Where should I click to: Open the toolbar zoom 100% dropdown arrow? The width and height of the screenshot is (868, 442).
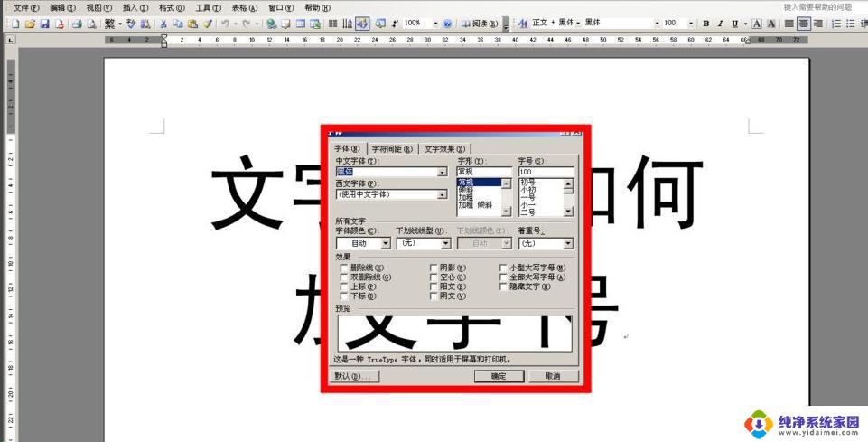click(435, 24)
